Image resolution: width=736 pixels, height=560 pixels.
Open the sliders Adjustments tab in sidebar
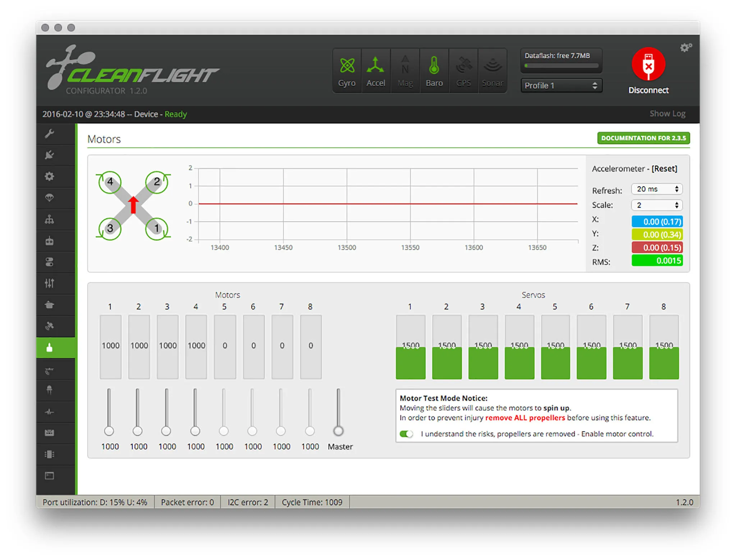[50, 283]
